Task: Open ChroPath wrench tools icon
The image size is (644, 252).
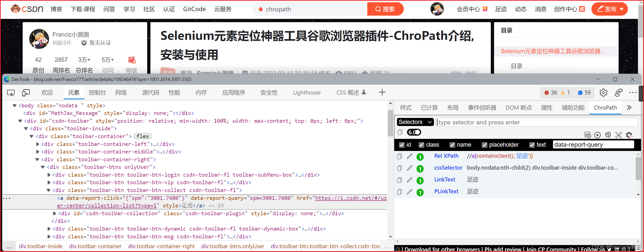Action: [619, 135]
